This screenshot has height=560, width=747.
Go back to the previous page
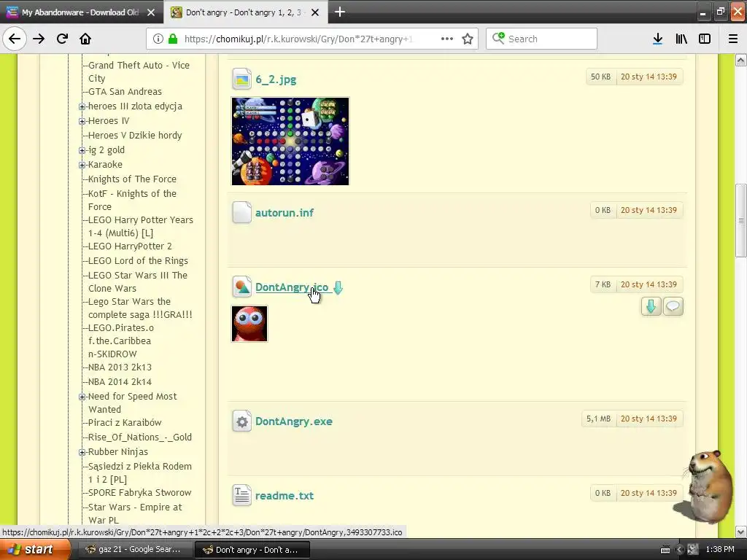click(15, 39)
